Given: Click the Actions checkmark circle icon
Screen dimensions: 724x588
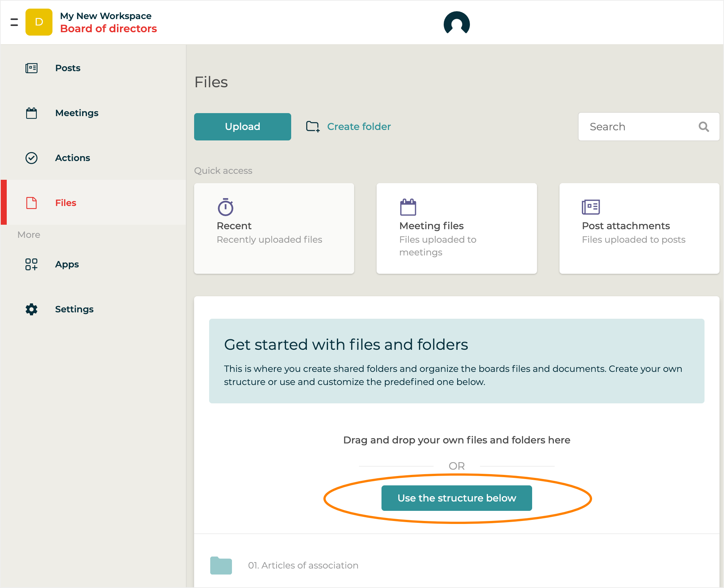Looking at the screenshot, I should click(31, 158).
